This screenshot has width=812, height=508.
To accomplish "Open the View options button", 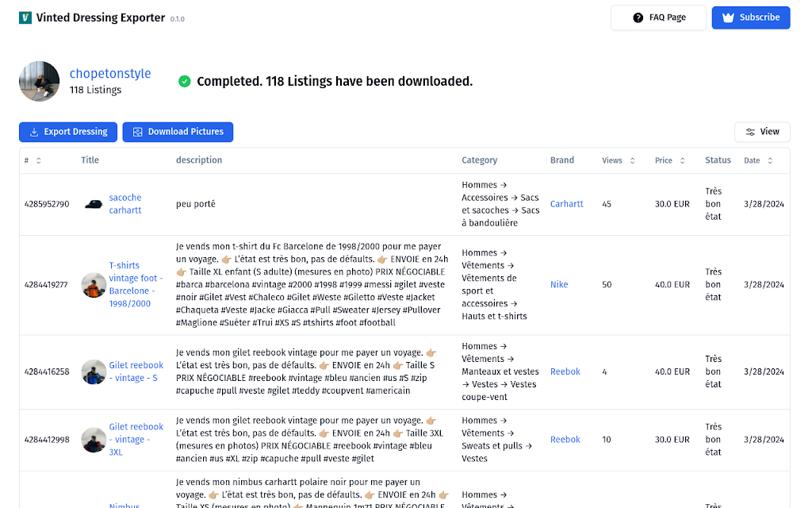I will point(762,132).
